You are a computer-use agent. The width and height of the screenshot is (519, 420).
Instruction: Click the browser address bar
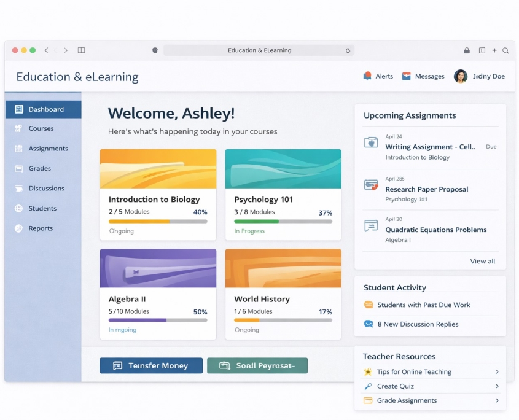coord(259,50)
